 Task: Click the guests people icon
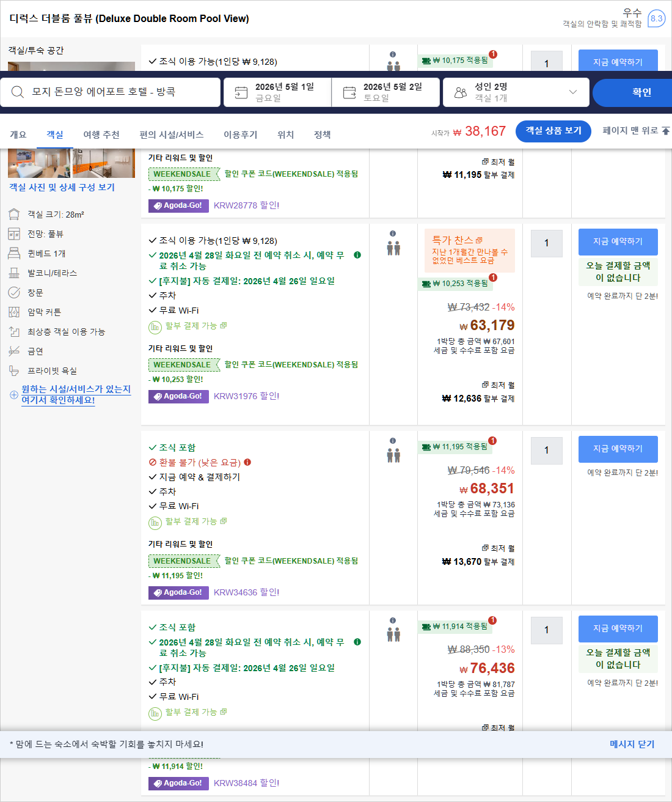(x=461, y=92)
